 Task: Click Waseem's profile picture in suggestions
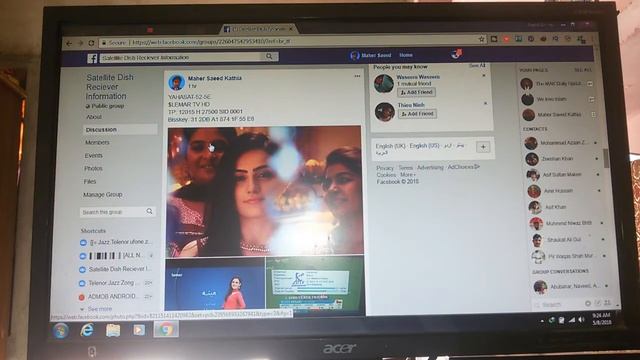pyautogui.click(x=384, y=84)
